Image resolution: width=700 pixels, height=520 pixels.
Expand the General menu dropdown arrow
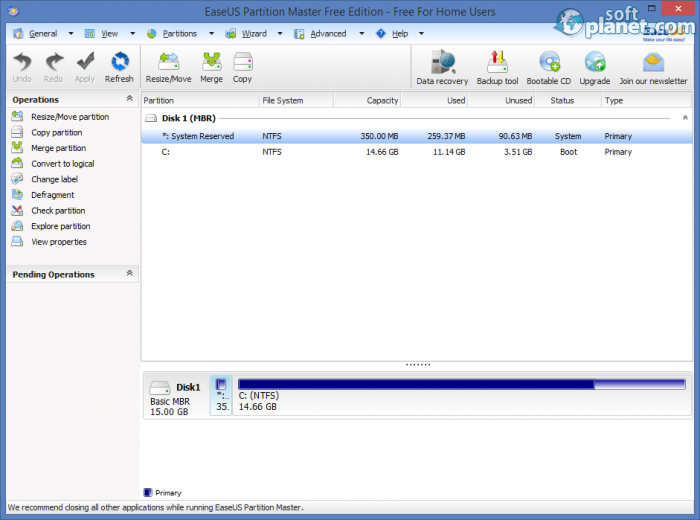(x=71, y=33)
